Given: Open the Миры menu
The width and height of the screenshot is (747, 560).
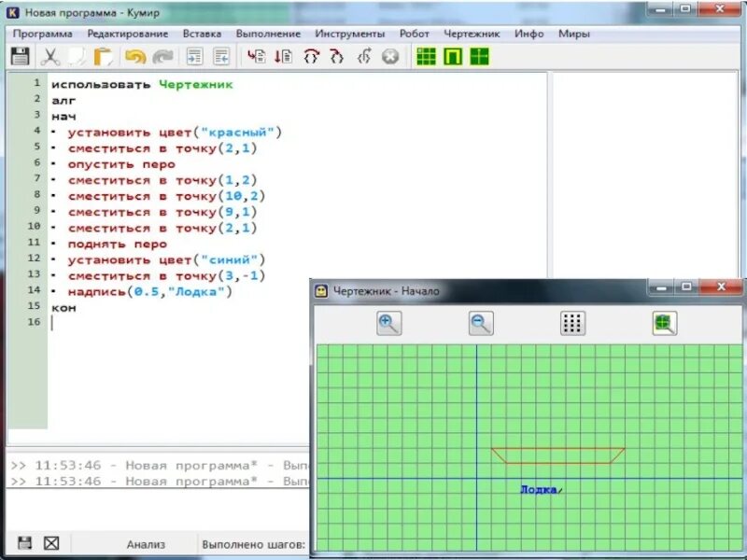Looking at the screenshot, I should 574,34.
